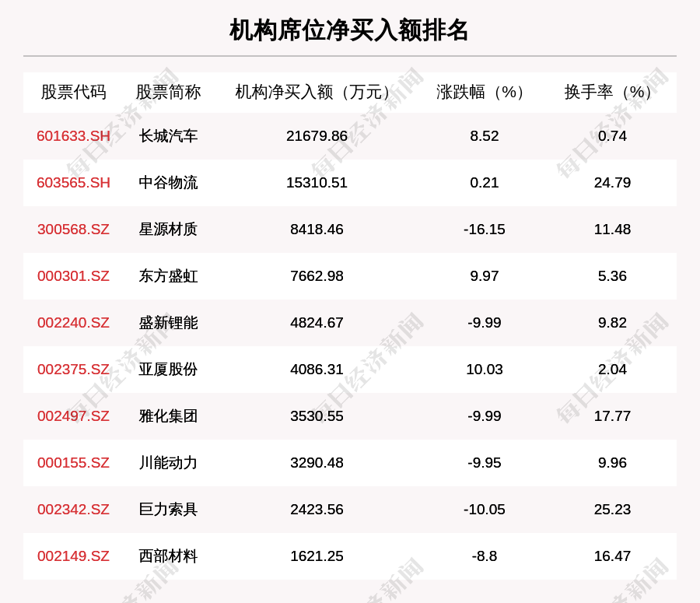Click the title 机构席位净买入额排名

[x=348, y=30]
